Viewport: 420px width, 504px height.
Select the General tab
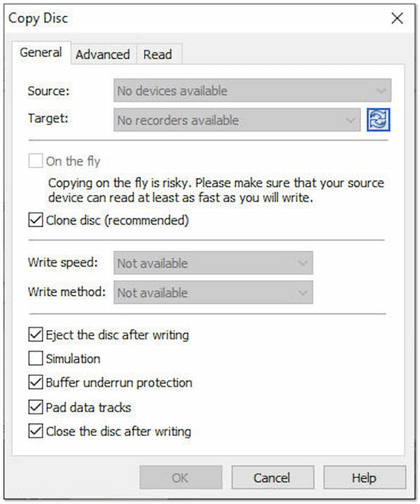point(41,52)
